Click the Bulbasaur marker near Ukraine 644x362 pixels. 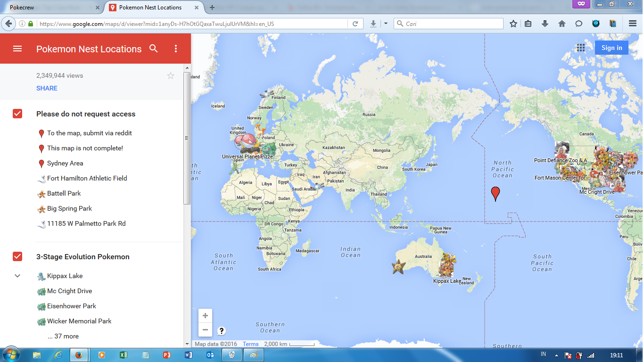click(269, 149)
